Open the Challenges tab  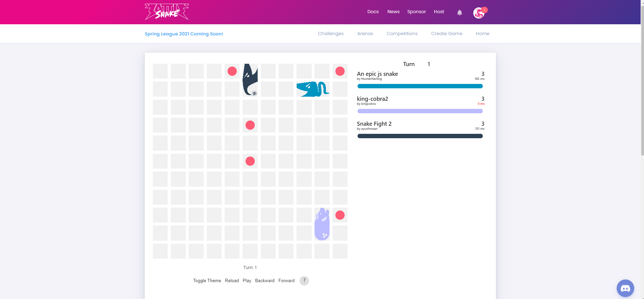point(331,34)
